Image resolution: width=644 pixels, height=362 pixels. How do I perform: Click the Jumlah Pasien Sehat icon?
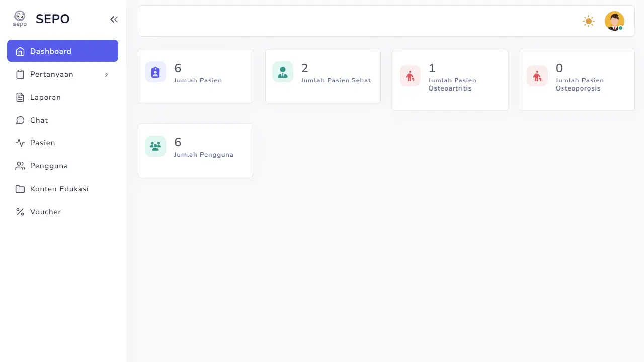(283, 72)
